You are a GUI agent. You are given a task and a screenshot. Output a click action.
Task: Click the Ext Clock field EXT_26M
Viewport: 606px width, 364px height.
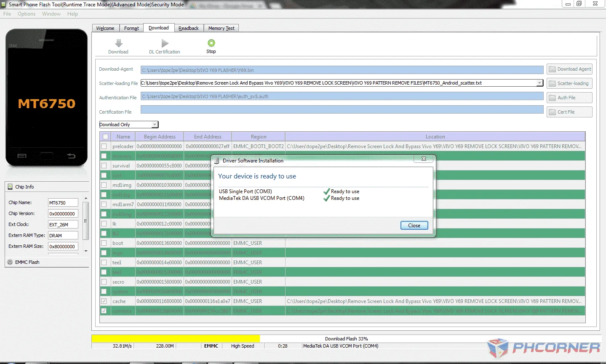[x=63, y=224]
